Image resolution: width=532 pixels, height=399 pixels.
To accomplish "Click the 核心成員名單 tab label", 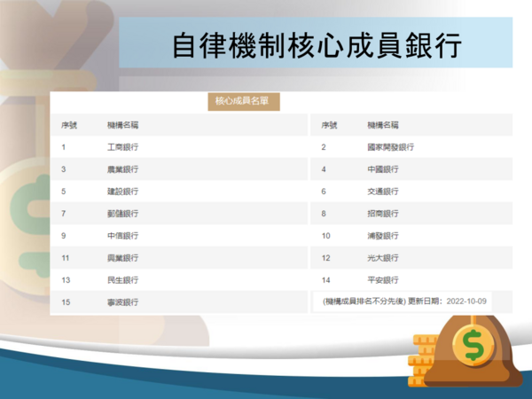I will tap(244, 101).
